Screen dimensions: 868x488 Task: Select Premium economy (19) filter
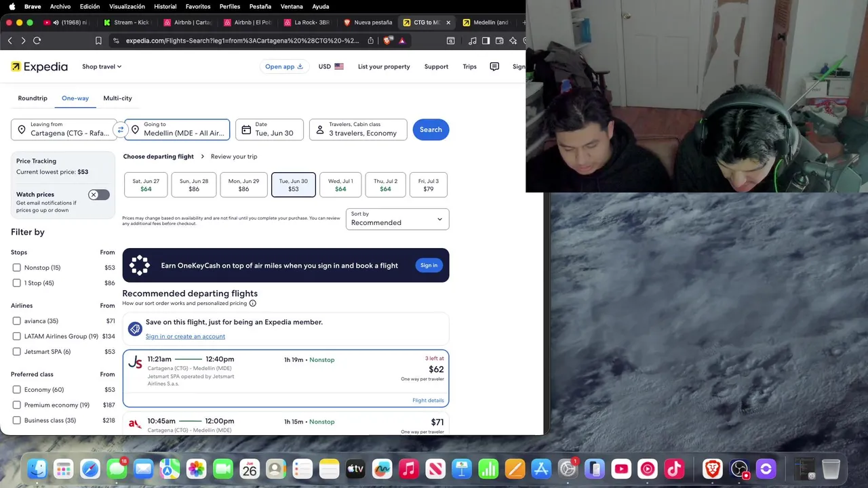(17, 405)
